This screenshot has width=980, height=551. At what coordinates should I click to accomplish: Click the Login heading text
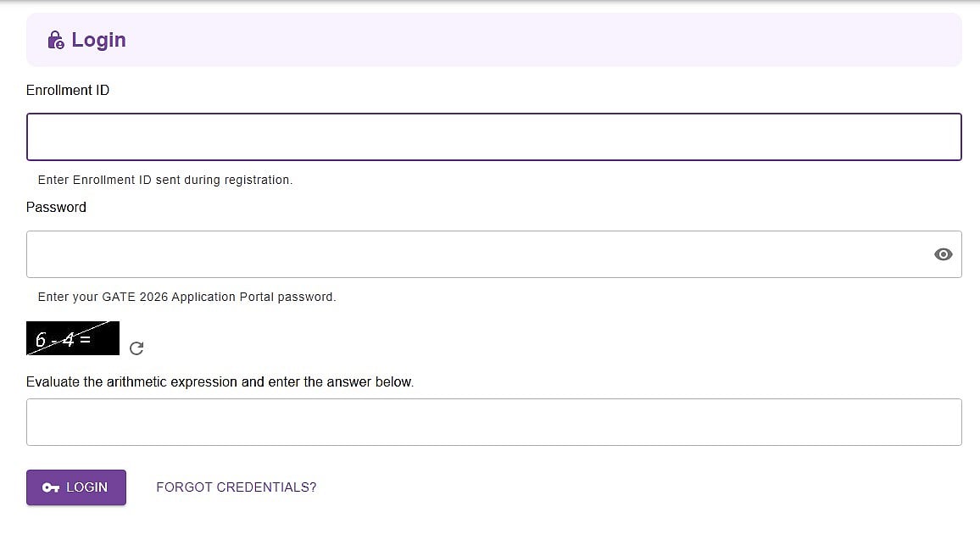[98, 40]
